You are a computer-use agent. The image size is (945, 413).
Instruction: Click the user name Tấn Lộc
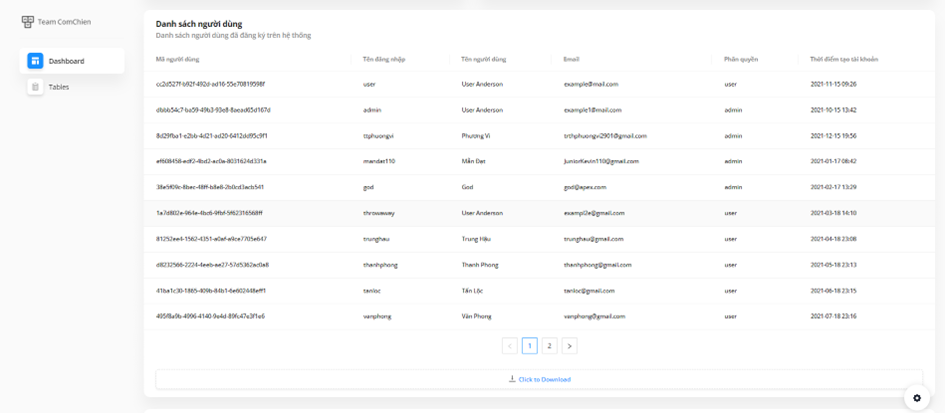pos(472,291)
